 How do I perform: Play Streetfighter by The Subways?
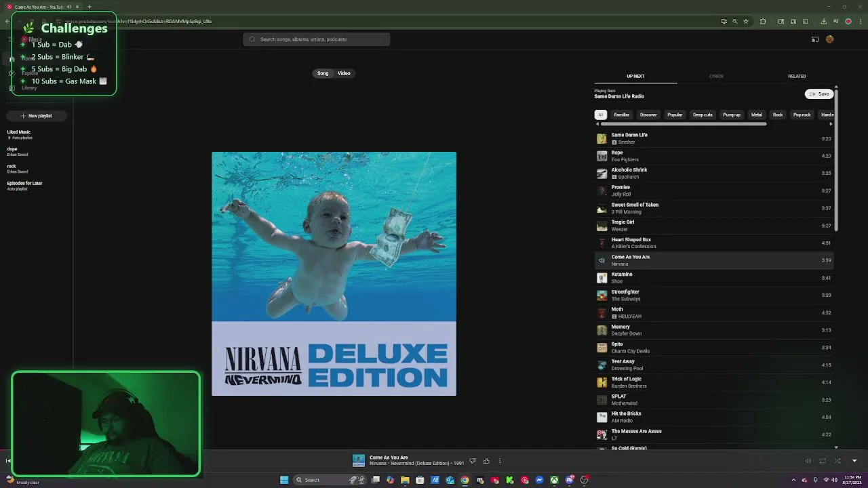coord(714,296)
